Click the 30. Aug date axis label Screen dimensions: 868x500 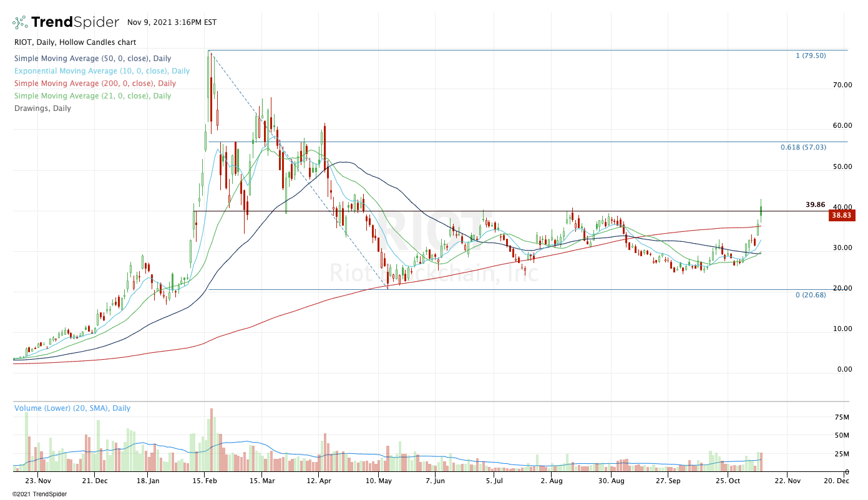coord(612,481)
